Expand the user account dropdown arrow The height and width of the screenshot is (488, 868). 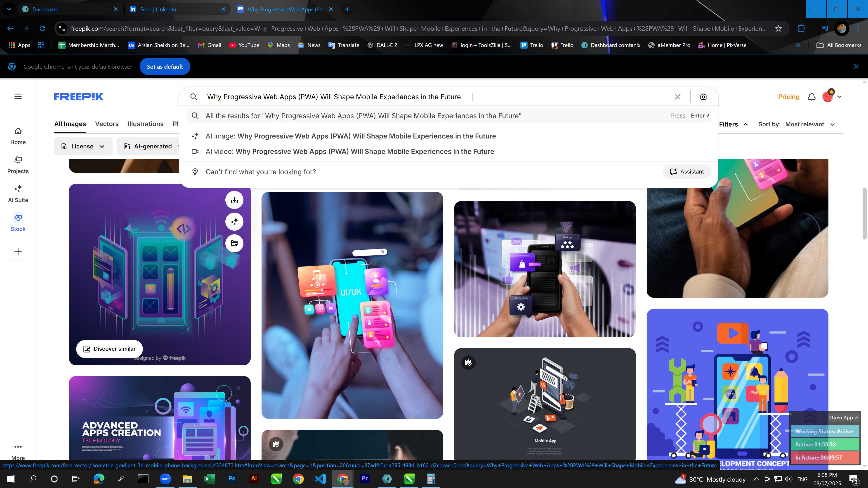click(839, 97)
